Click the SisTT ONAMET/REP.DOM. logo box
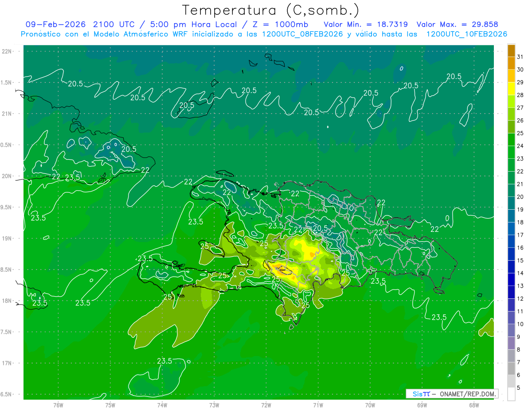The width and height of the screenshot is (532, 411). [x=452, y=394]
